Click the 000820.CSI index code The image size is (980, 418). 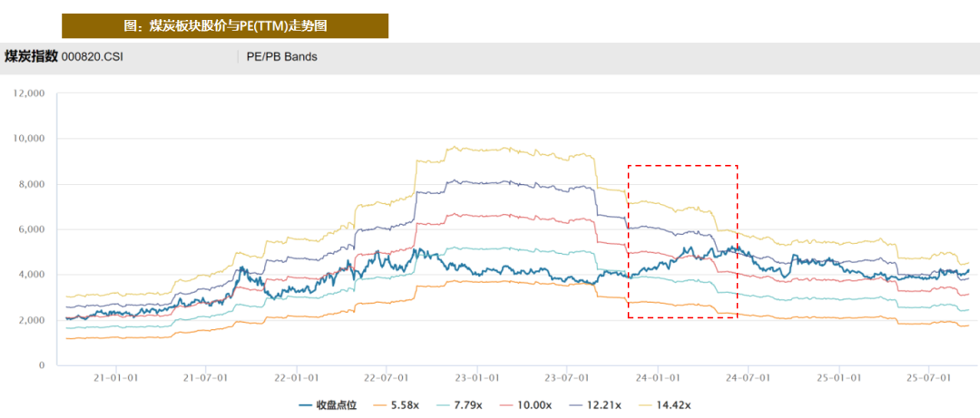pos(92,56)
